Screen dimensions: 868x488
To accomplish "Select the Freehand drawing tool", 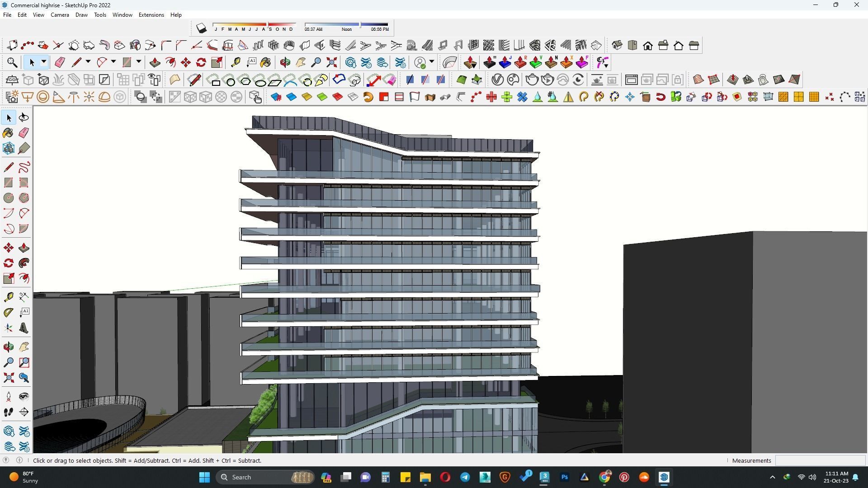I will coord(24,167).
